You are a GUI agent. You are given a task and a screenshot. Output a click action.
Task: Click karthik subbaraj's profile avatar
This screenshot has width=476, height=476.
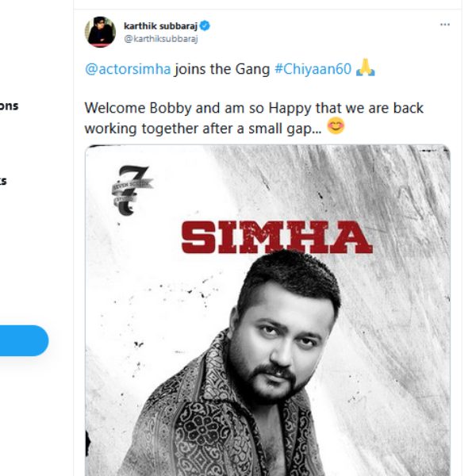[x=100, y=32]
